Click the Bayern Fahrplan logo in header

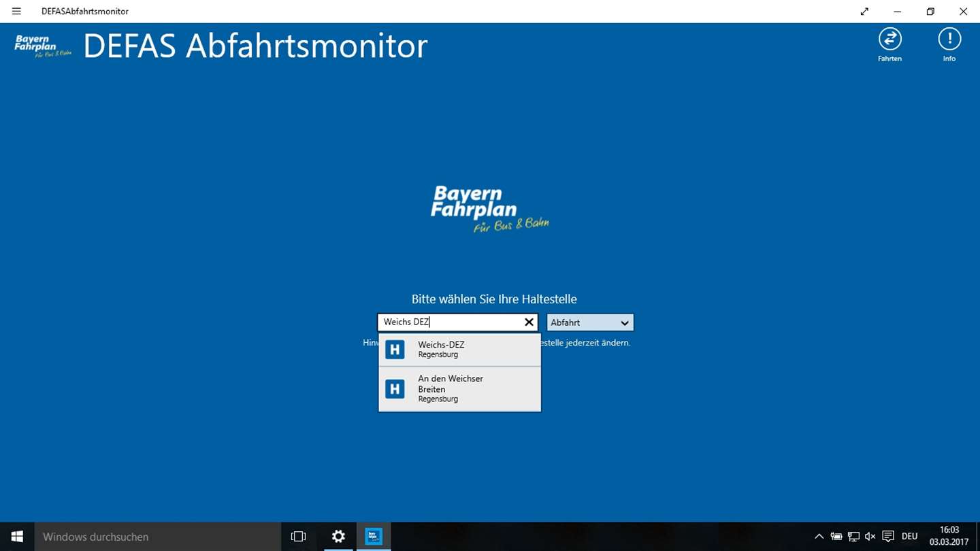[44, 46]
